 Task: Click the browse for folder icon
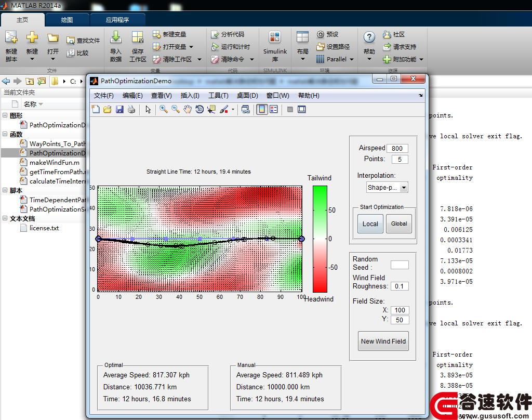pos(42,81)
